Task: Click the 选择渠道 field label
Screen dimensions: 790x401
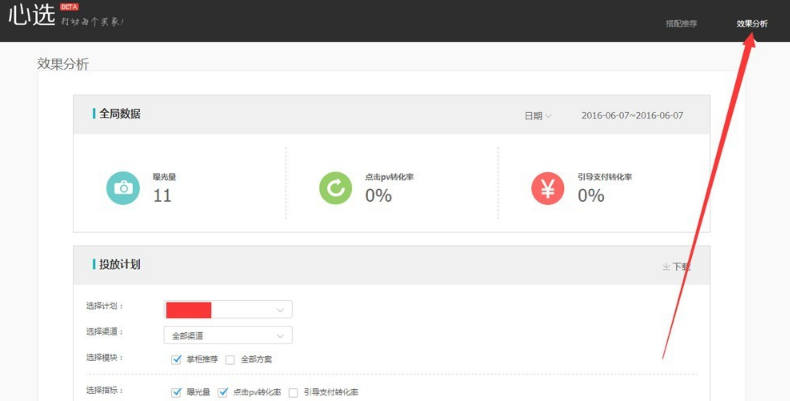Action: pos(104,331)
